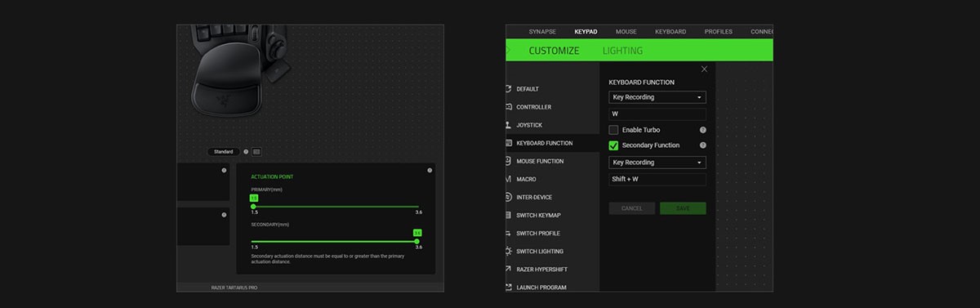Click the Controller function icon in sidebar
Screen dimensions: 980x308
click(509, 107)
